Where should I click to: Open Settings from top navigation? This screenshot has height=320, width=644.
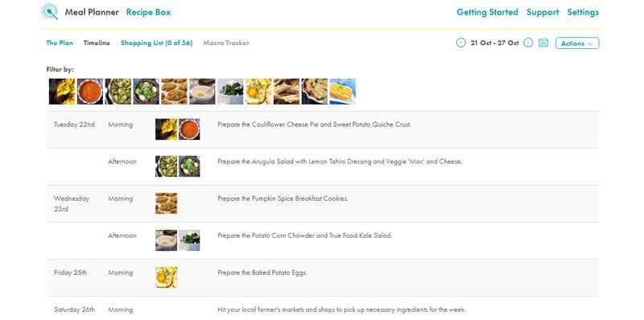583,12
